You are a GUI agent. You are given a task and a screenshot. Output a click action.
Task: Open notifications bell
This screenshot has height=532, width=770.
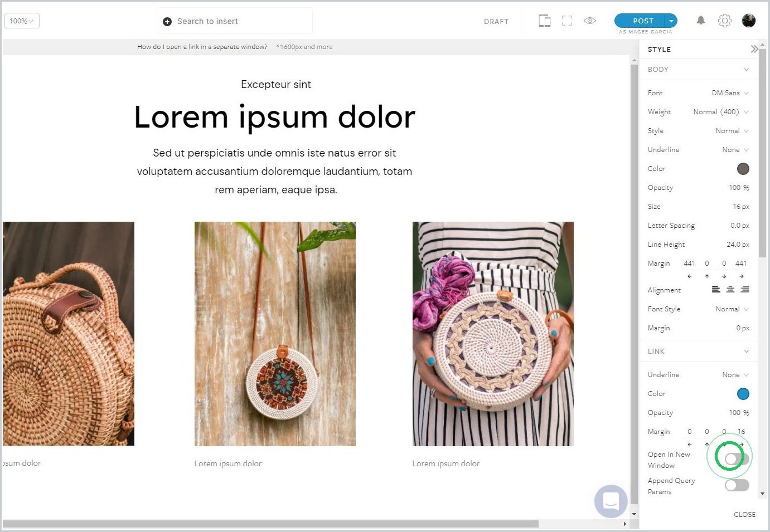(x=701, y=21)
